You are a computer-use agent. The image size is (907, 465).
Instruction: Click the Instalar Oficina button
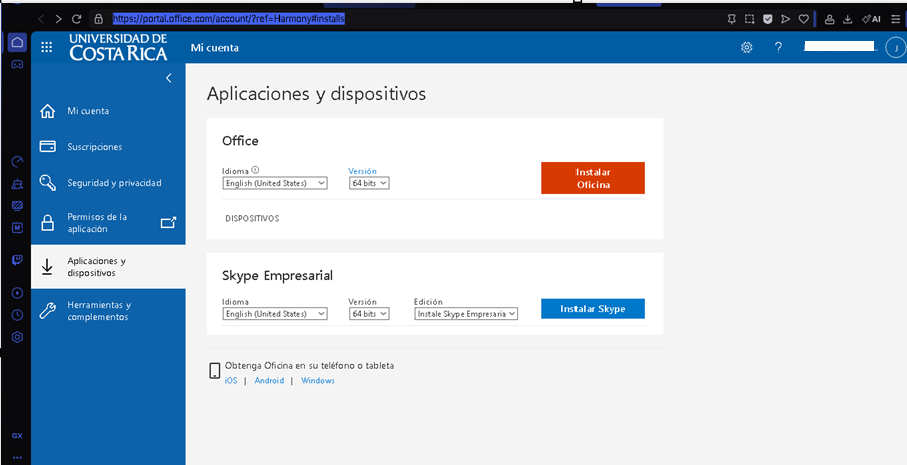pos(593,178)
